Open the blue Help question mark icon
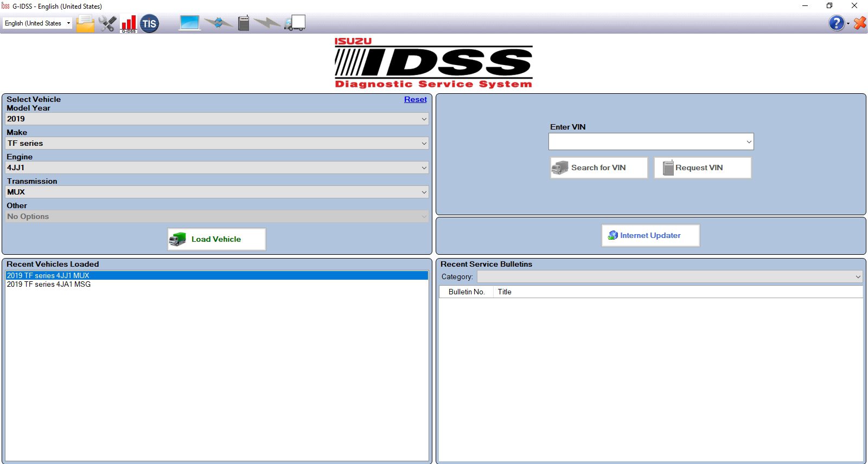Screen dimensions: 868x464 click(837, 23)
